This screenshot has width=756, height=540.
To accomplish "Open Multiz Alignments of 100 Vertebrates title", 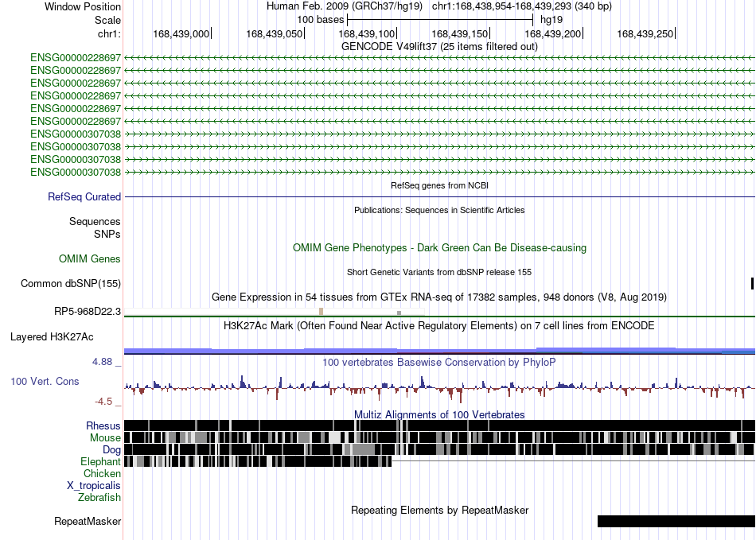I will [439, 415].
